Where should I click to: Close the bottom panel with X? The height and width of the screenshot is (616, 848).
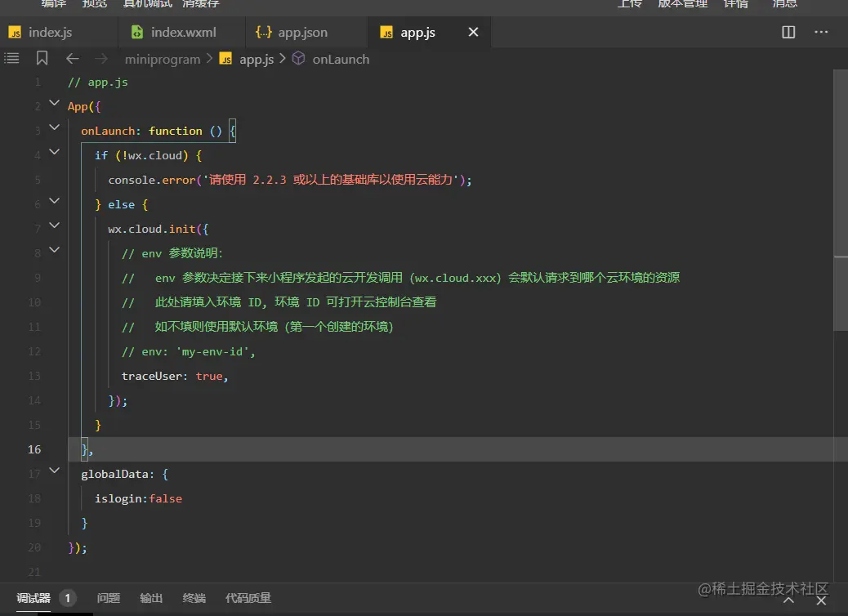point(821,600)
